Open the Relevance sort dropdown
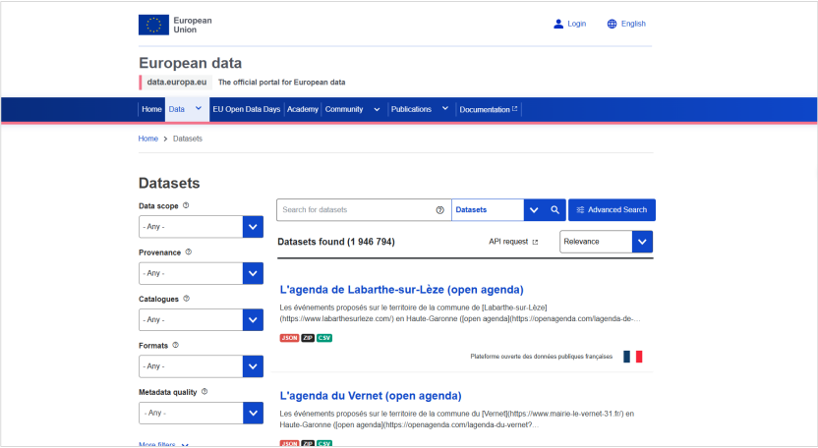Screen dimensions: 818x448 coord(606,241)
